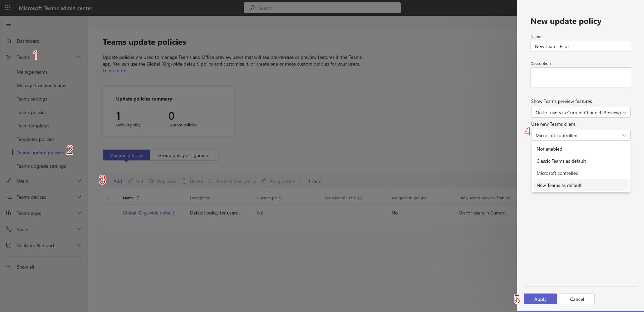The image size is (644, 312).
Task: Open Show Teams preview features dropdown
Action: pos(581,113)
